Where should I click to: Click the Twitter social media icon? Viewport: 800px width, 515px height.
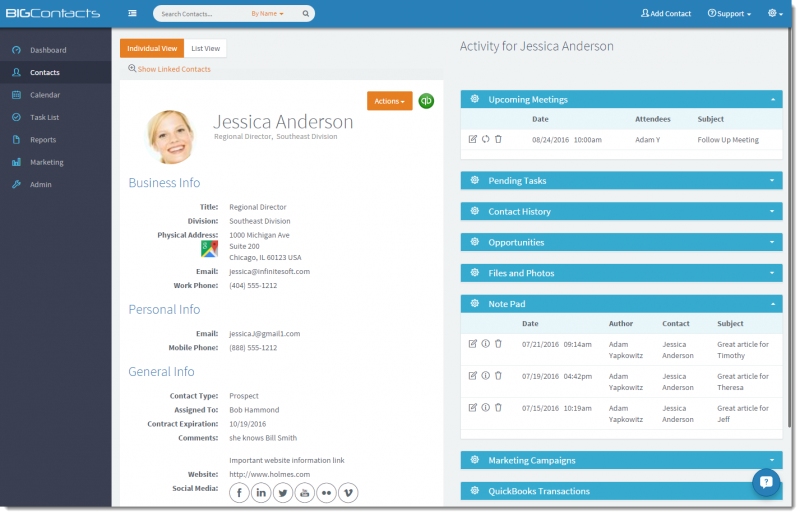(283, 493)
